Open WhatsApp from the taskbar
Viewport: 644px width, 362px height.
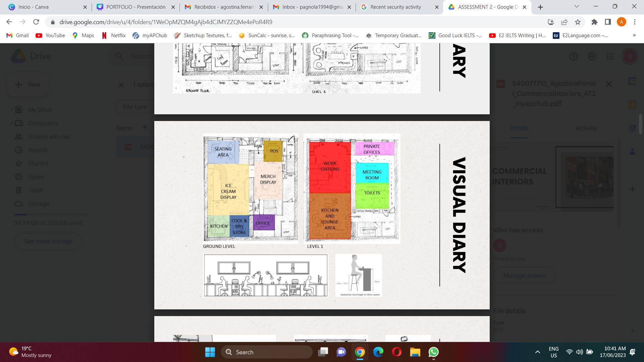(433, 352)
